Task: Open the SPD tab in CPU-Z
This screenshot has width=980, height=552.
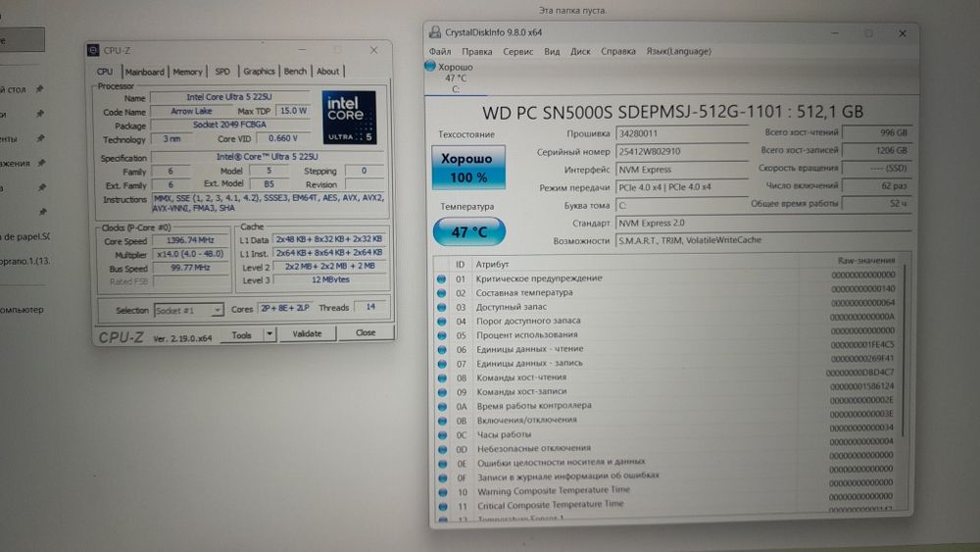Action: [222, 72]
